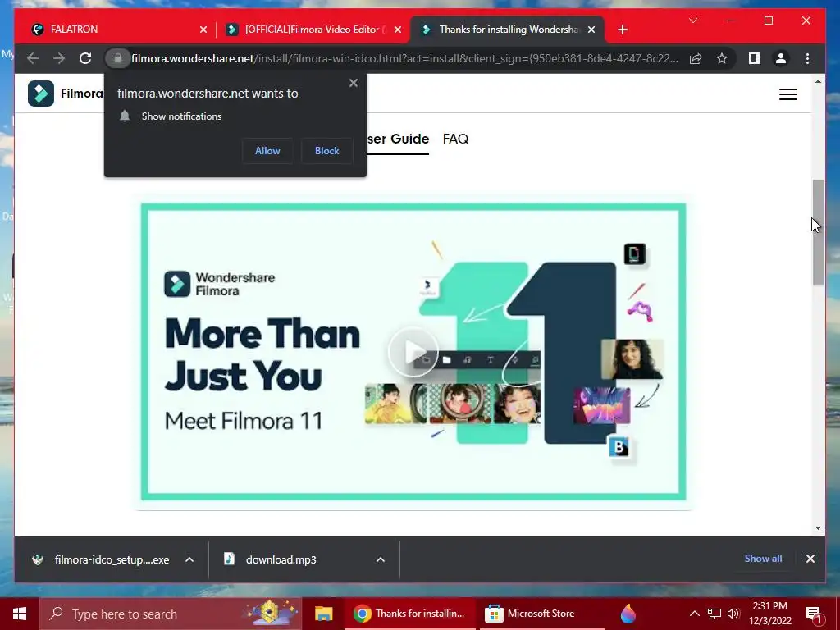
Task: Close the Filmora Video Editor tab
Action: click(398, 30)
